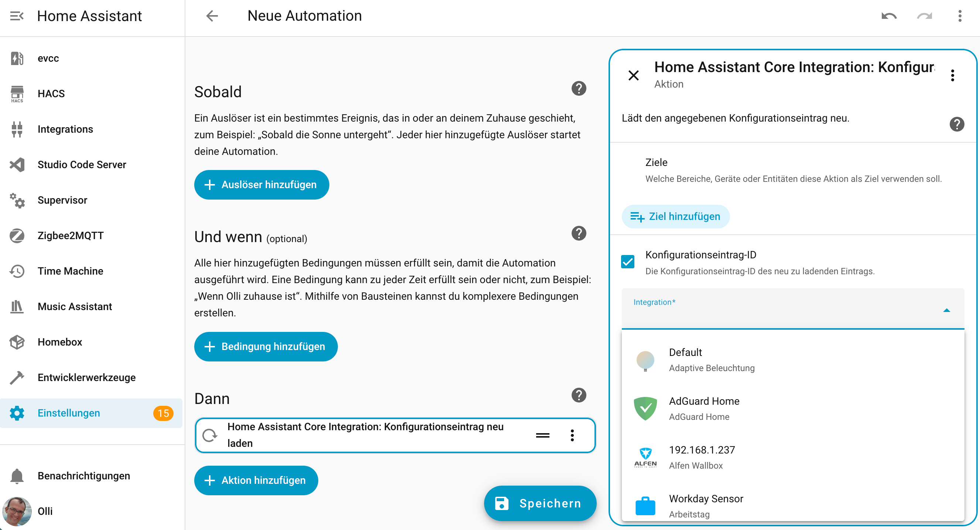
Task: Uncheck the Konfigurationseintrag-ID checkbox
Action: point(628,262)
